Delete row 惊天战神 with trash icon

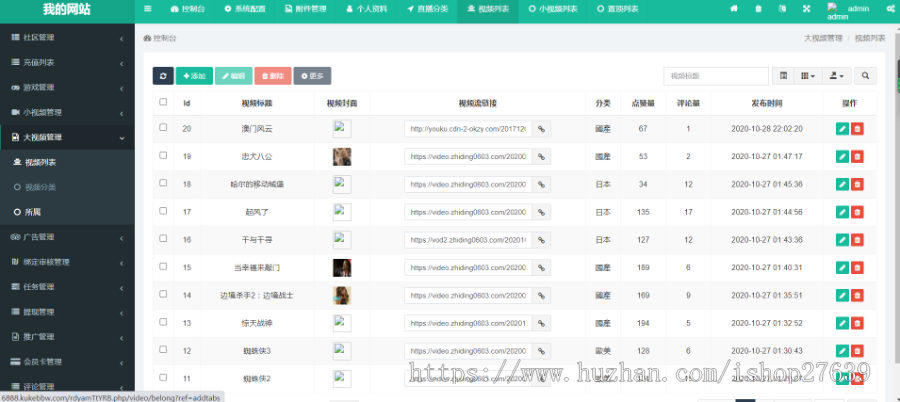[x=857, y=323]
